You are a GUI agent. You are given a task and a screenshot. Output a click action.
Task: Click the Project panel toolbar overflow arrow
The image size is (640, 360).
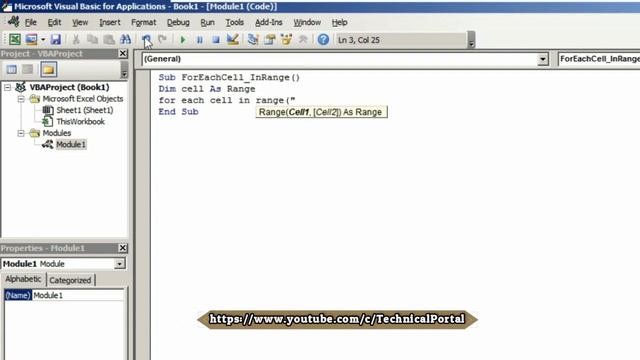[x=124, y=70]
